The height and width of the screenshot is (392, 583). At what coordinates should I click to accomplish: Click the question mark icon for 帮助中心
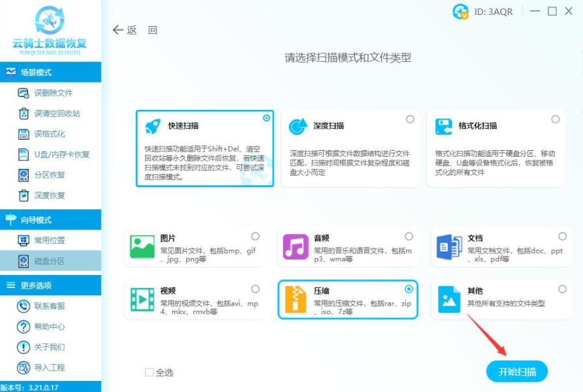point(23,327)
